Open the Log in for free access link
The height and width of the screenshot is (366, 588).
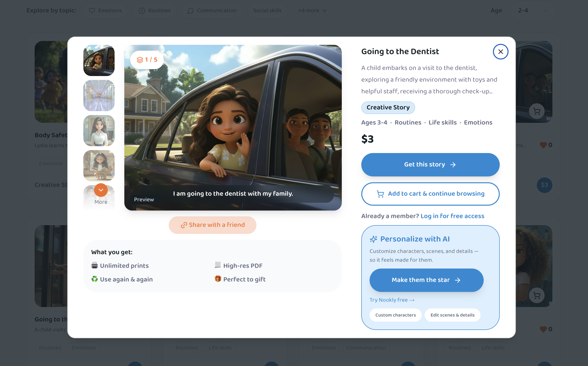pyautogui.click(x=452, y=216)
